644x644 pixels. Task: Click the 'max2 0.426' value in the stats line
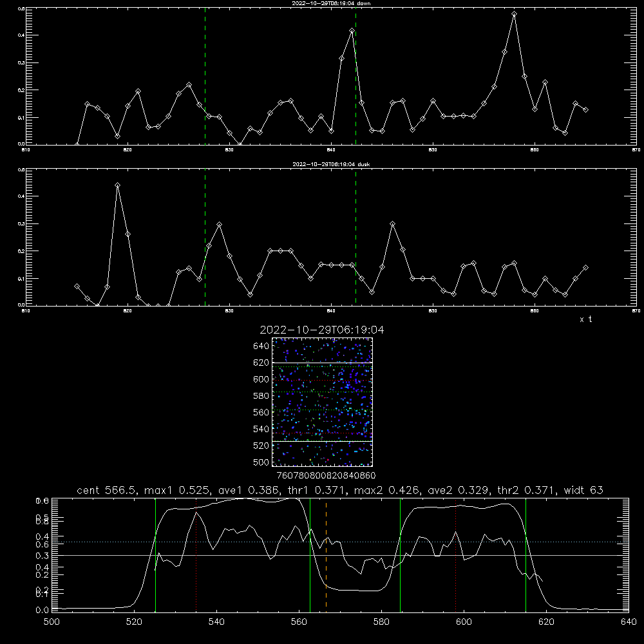[x=386, y=490]
